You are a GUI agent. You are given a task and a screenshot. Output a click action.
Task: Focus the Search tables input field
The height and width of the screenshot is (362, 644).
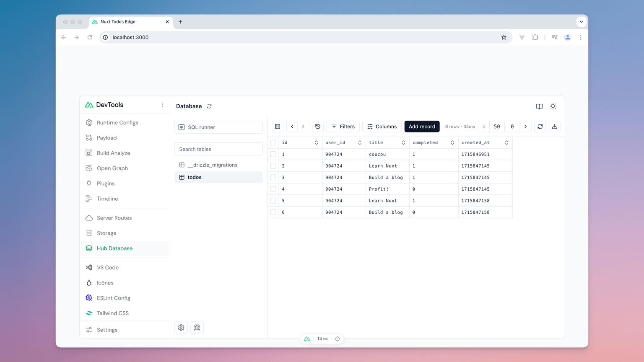pyautogui.click(x=218, y=149)
